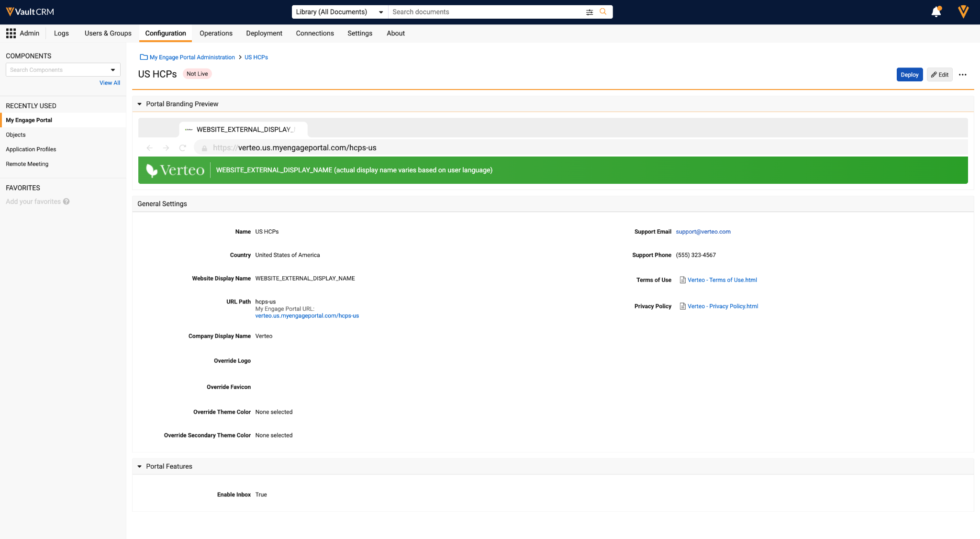
Task: Click the browser preview back arrow
Action: point(150,148)
